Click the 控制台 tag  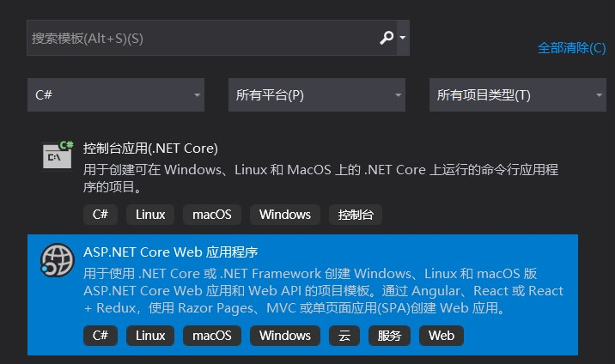(x=356, y=215)
